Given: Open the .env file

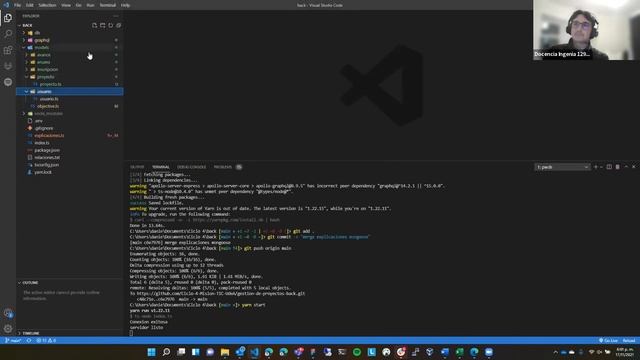Looking at the screenshot, I should 69,121.
